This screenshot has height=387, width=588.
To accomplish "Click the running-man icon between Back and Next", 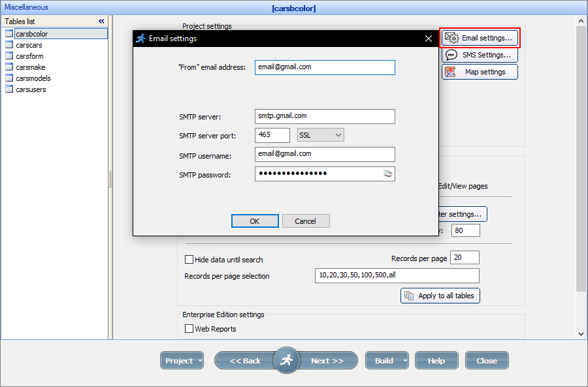I will coord(287,360).
